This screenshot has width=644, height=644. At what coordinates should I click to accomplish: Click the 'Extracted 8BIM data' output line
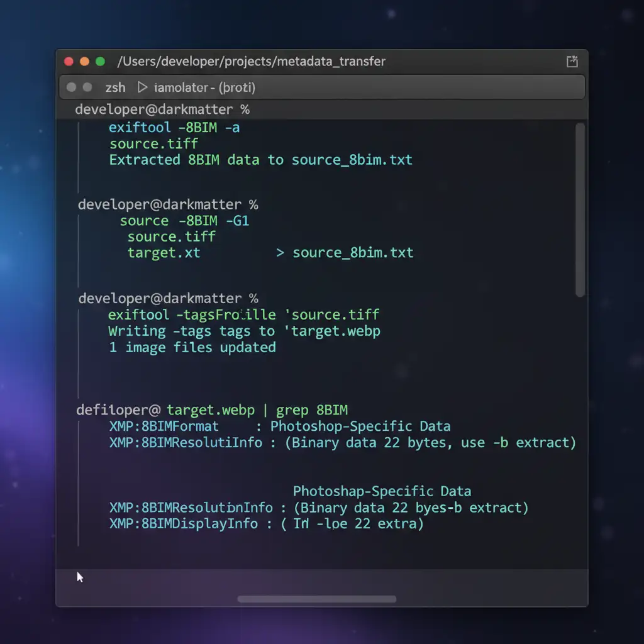pos(260,160)
